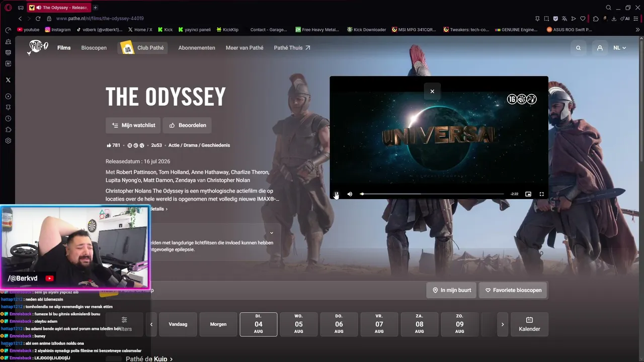Search open tabs with the magnifier icon
Screen dimensions: 644x362
608,8
